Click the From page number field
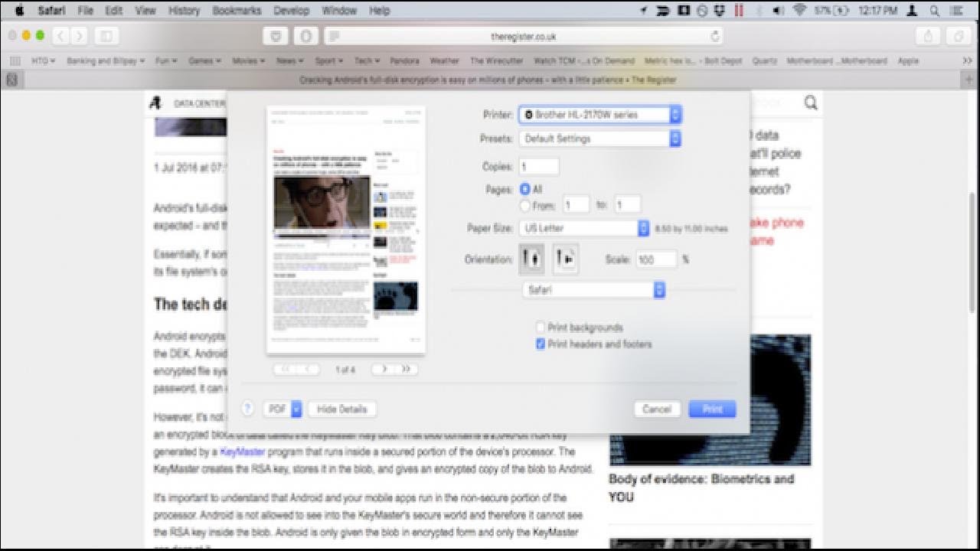The height and width of the screenshot is (551, 980). [x=577, y=205]
